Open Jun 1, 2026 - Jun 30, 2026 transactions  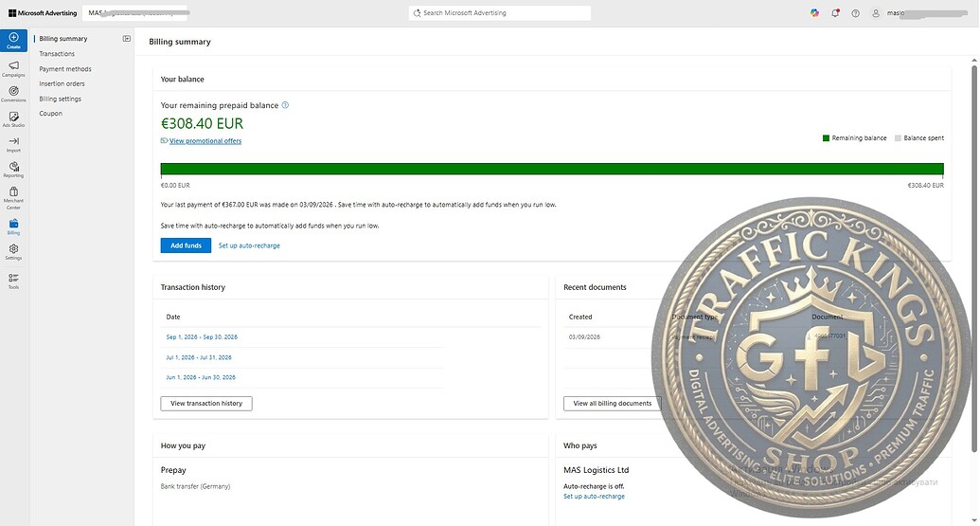click(x=201, y=378)
